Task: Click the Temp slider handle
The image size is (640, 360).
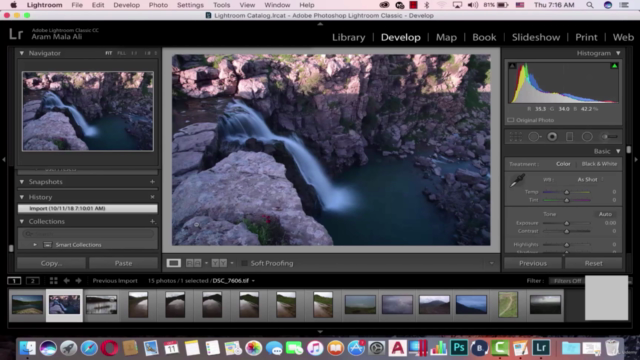Action: pos(567,192)
